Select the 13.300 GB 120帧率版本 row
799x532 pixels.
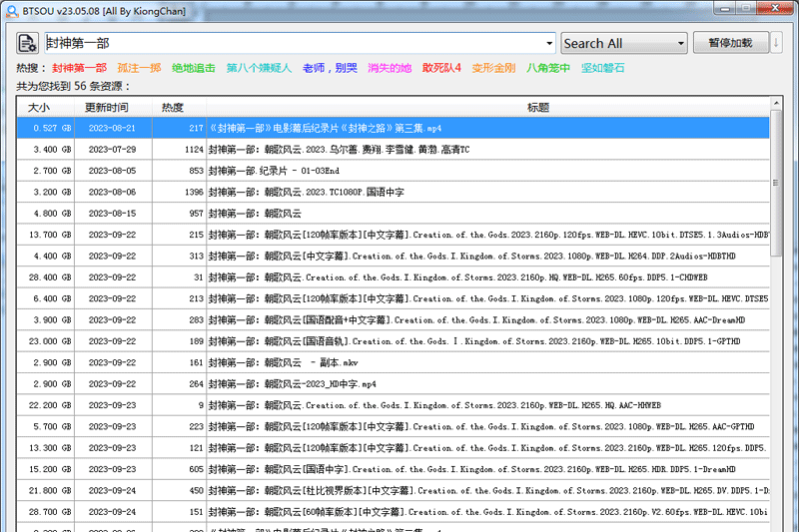[393, 448]
